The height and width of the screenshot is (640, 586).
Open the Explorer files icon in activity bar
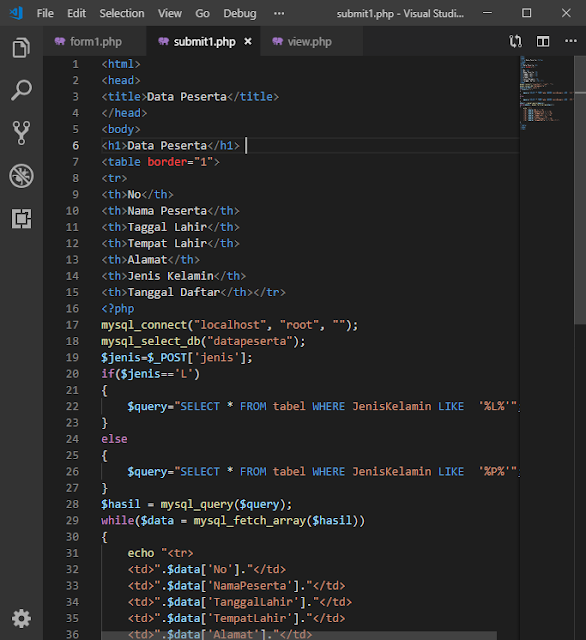21,48
